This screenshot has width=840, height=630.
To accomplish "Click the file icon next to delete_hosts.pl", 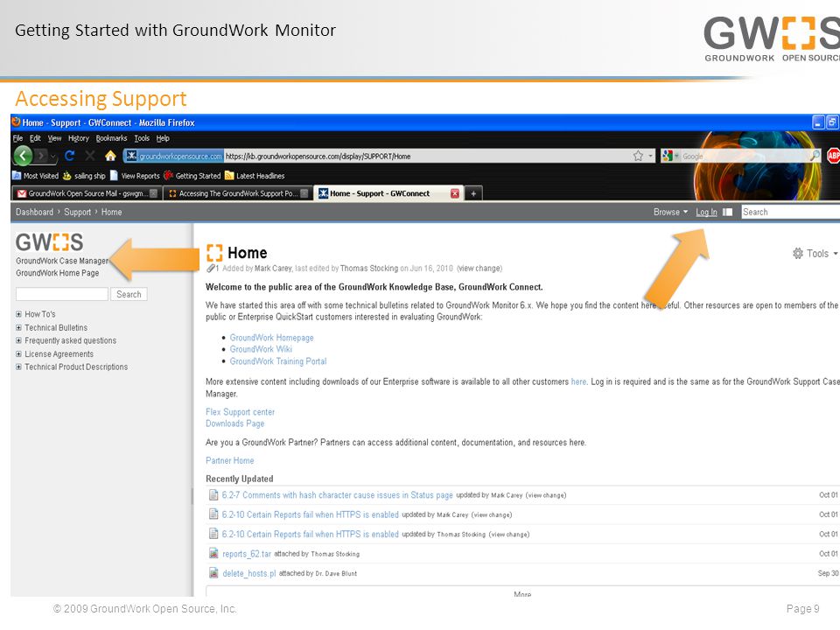I will click(x=213, y=572).
